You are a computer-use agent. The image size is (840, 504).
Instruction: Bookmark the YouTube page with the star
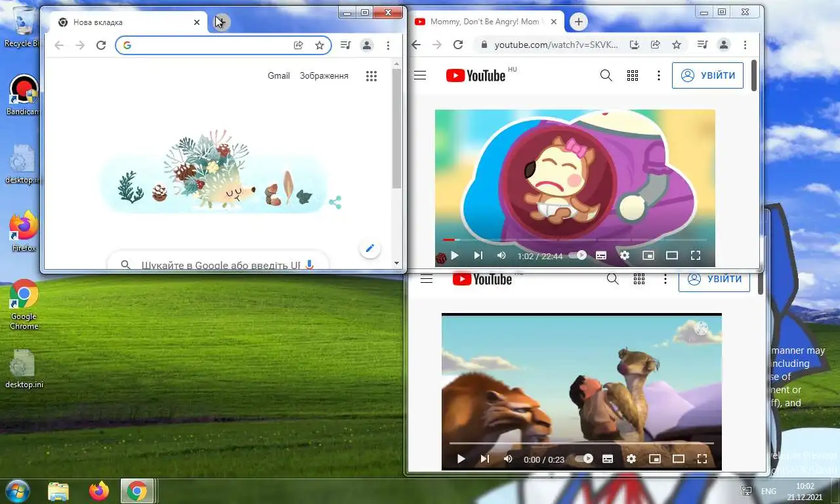[x=677, y=45]
